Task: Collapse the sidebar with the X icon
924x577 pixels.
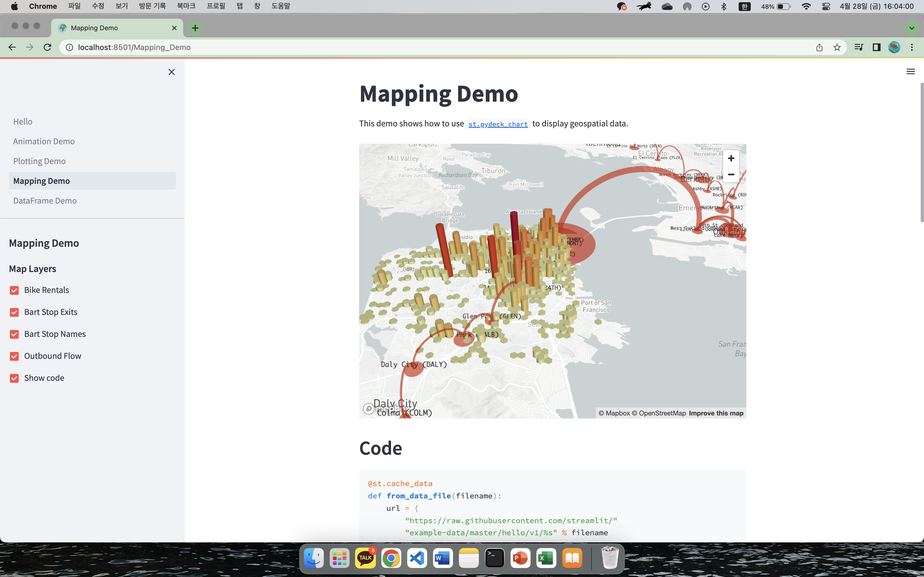Action: [x=171, y=72]
